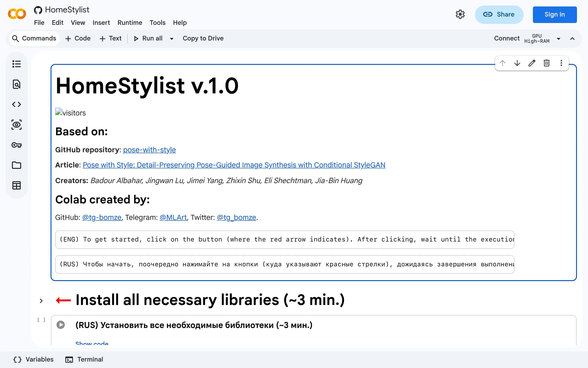Click the GitHub icon beside HomeStylist title

coord(38,10)
